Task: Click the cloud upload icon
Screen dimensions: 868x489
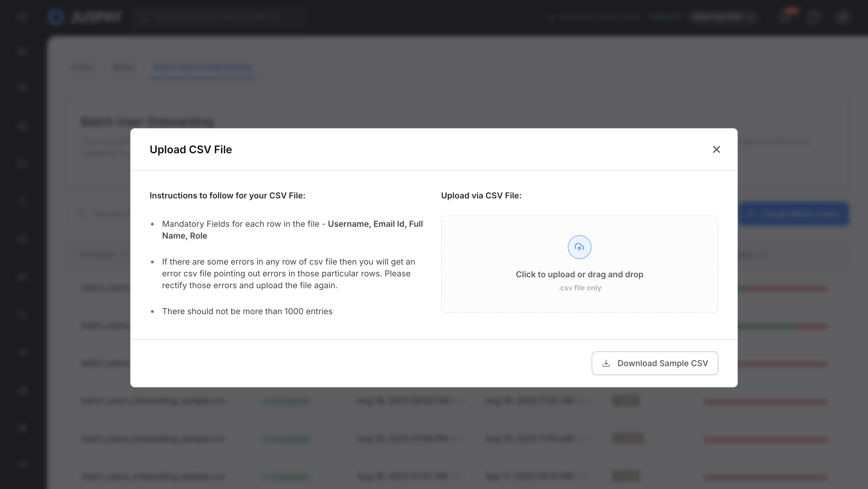Action: (x=579, y=247)
